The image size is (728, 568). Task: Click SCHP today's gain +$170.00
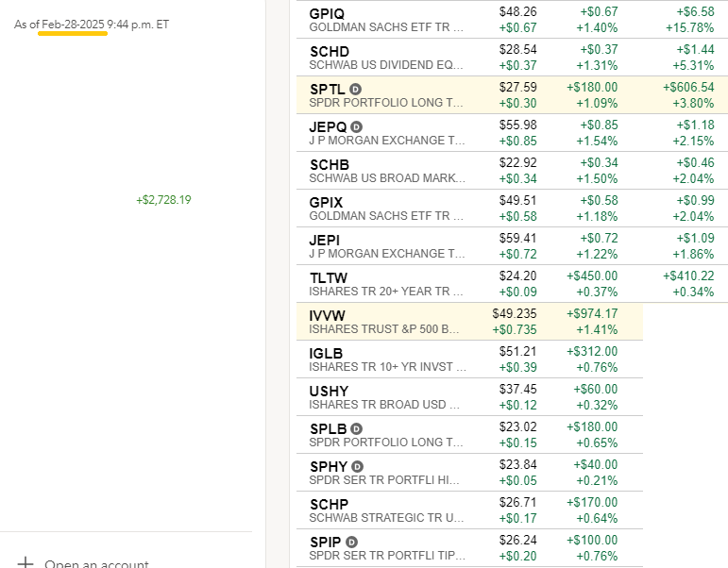coord(592,502)
